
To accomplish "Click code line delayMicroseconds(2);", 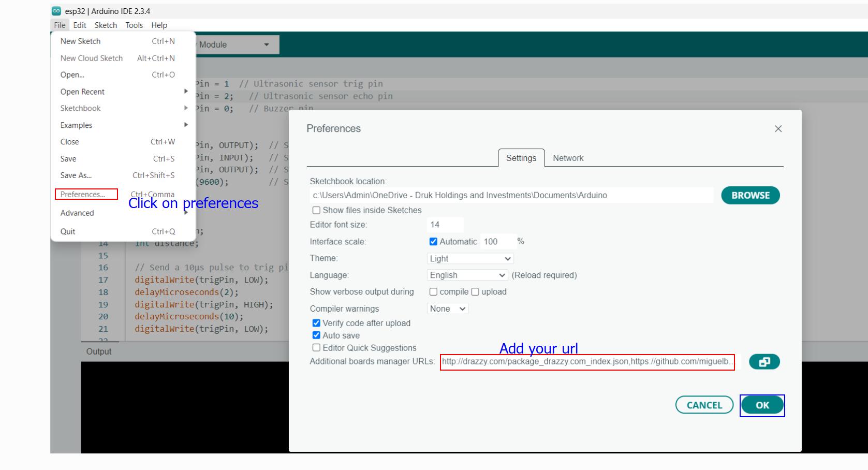I will click(x=186, y=292).
